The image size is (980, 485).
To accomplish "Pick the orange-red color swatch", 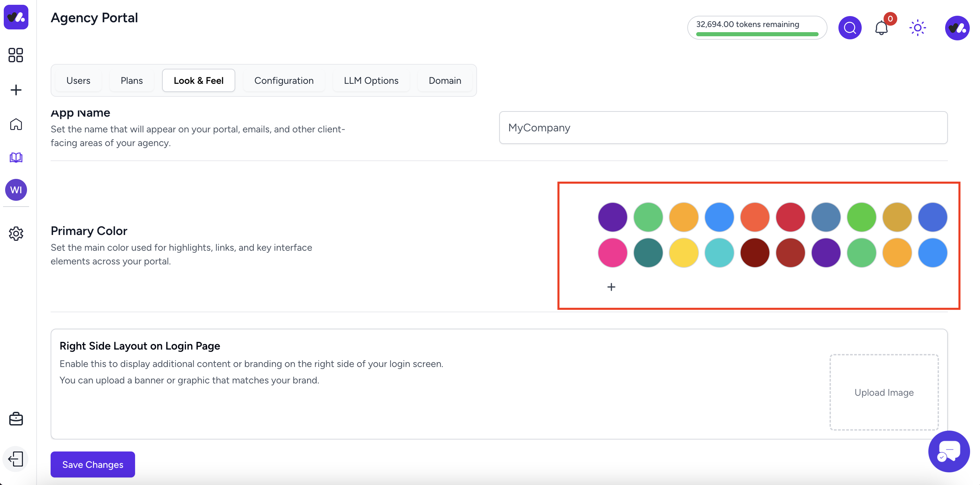I will 755,217.
